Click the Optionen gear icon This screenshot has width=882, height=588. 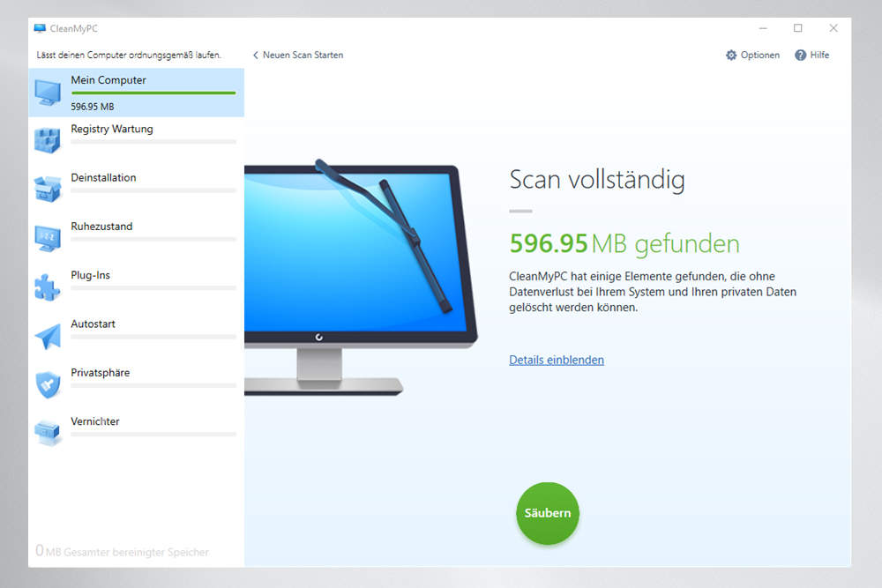[730, 55]
